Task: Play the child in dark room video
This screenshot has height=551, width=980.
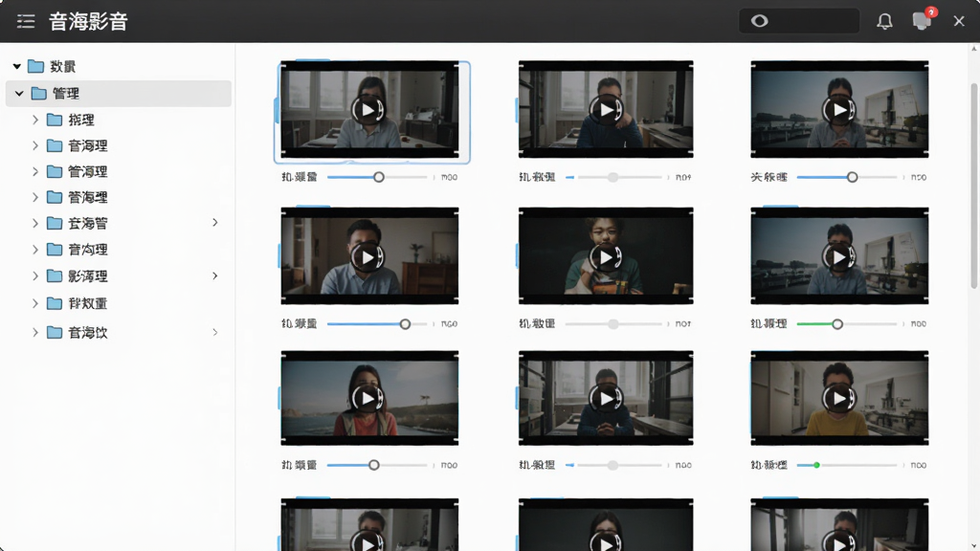Action: pos(606,256)
